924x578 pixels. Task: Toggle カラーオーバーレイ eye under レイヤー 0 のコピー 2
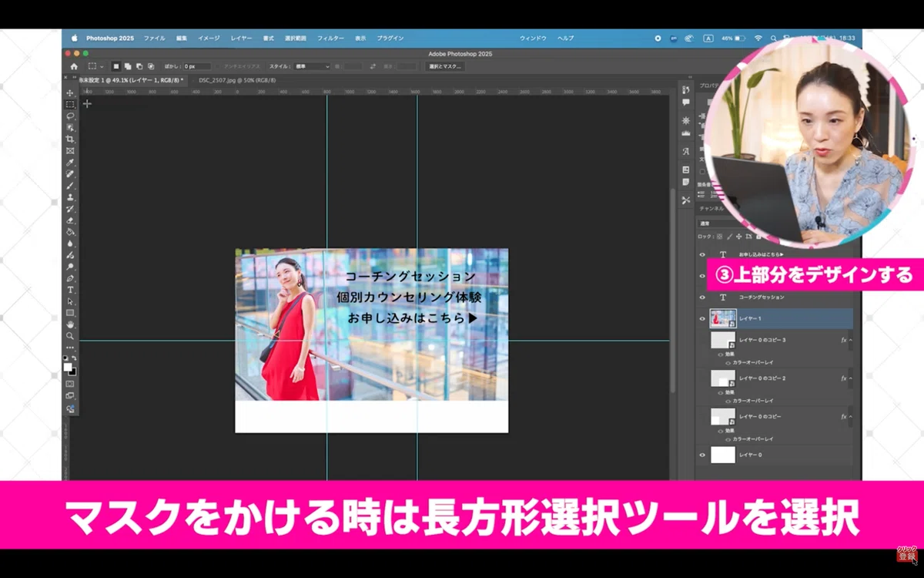tap(728, 401)
